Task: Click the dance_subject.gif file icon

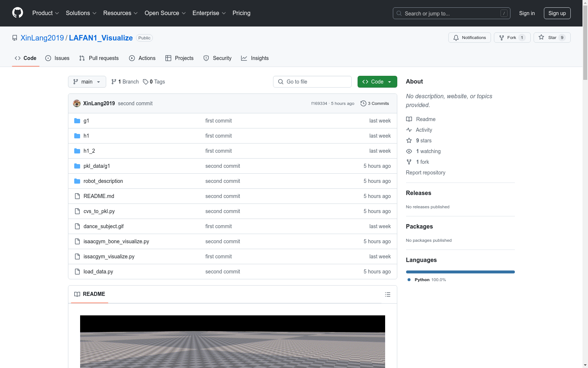Action: point(77,226)
